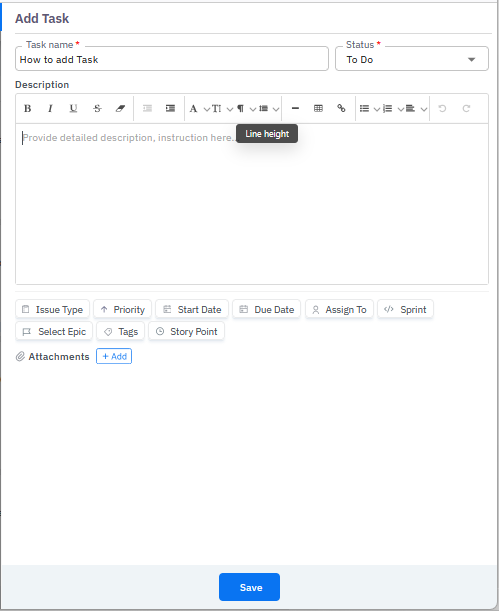Click the Assign To button

[340, 309]
